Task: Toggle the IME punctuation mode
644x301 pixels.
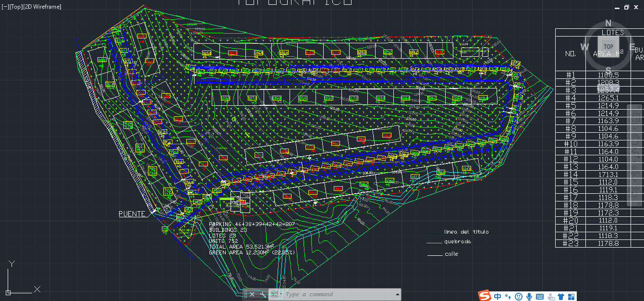Action: 508,296
